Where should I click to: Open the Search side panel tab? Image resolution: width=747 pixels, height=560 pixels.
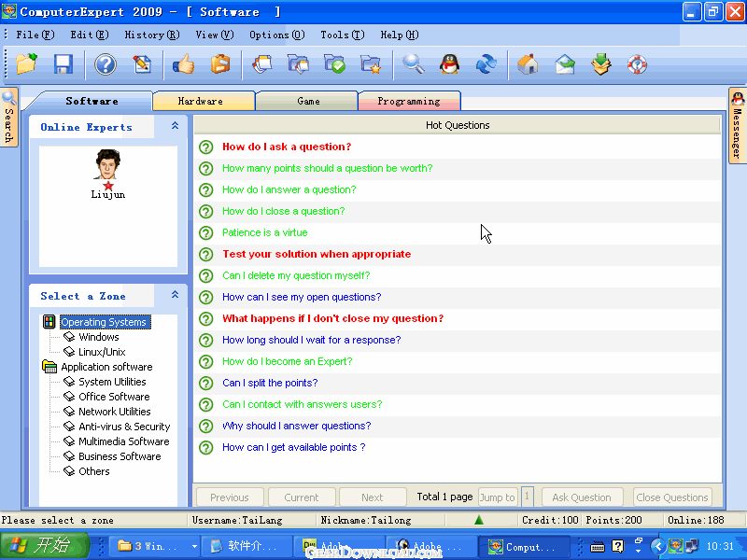[9, 118]
